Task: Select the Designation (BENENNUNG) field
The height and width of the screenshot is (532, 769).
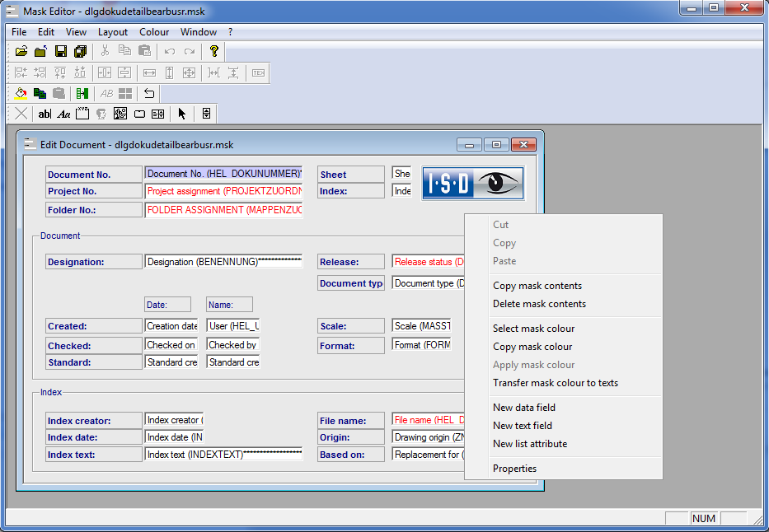Action: tap(223, 262)
